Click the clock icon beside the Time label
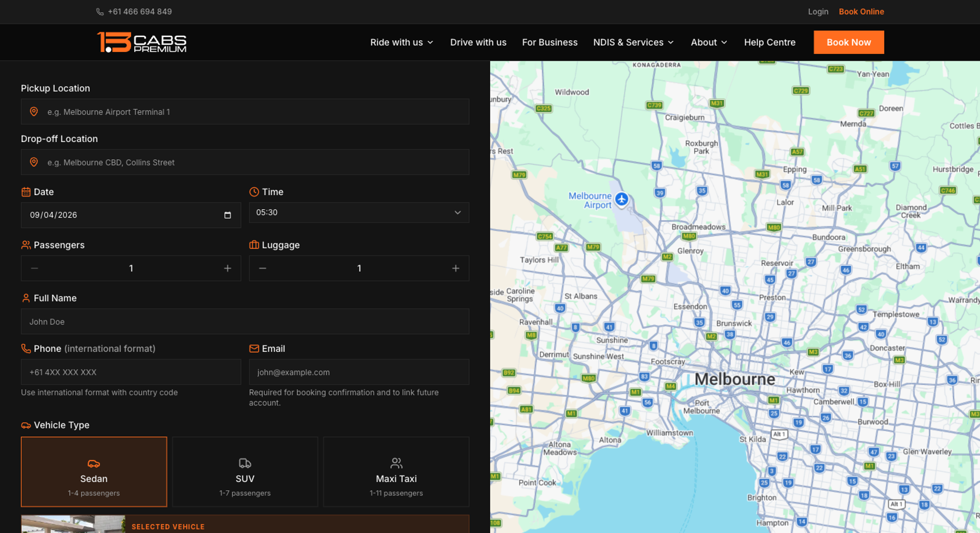Viewport: 980px width, 533px height. point(254,192)
